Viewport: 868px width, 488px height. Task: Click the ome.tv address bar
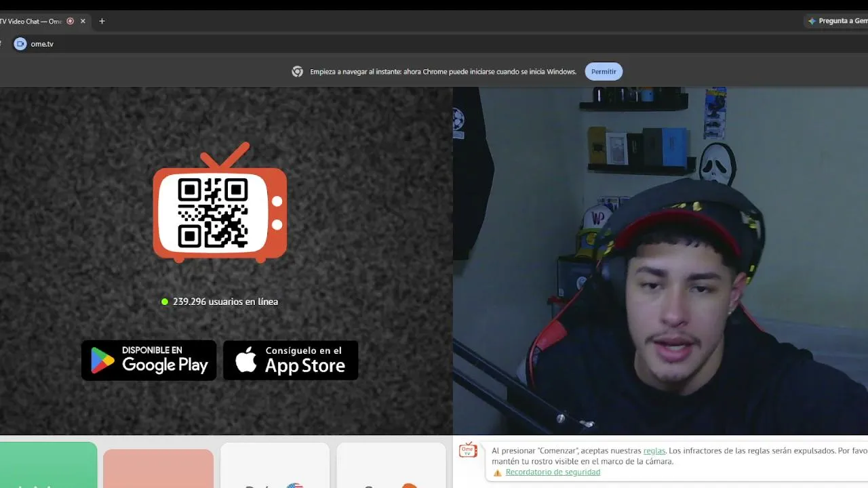point(434,44)
